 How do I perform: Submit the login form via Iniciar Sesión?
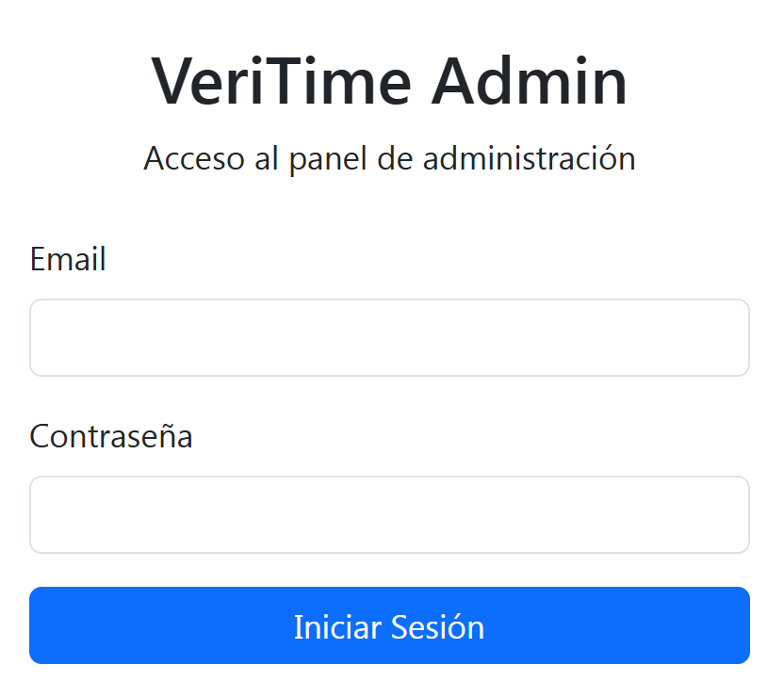(390, 625)
